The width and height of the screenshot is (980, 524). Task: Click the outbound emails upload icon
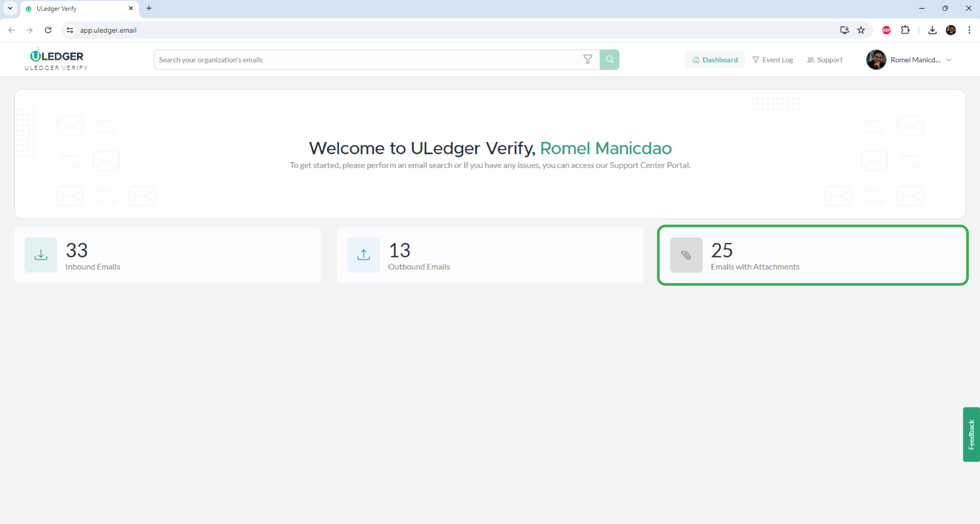click(363, 255)
